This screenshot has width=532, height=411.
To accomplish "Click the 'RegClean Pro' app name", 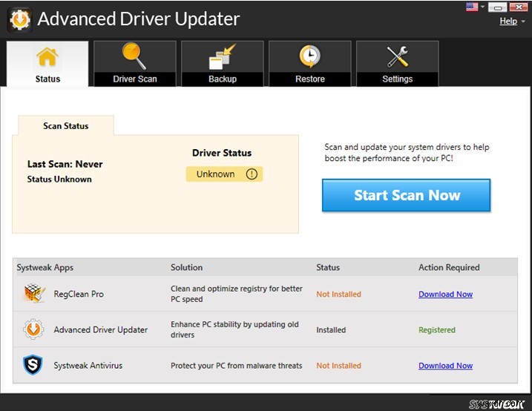I will 79,294.
